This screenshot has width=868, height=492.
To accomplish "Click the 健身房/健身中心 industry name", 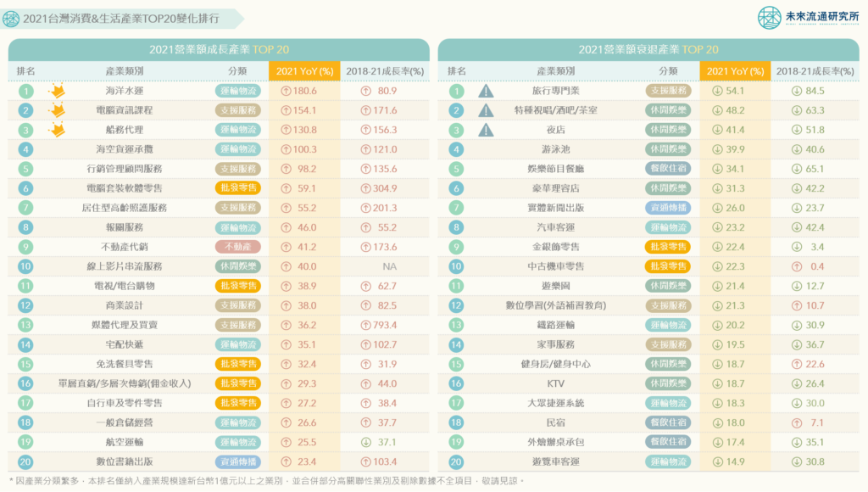I will (556, 364).
